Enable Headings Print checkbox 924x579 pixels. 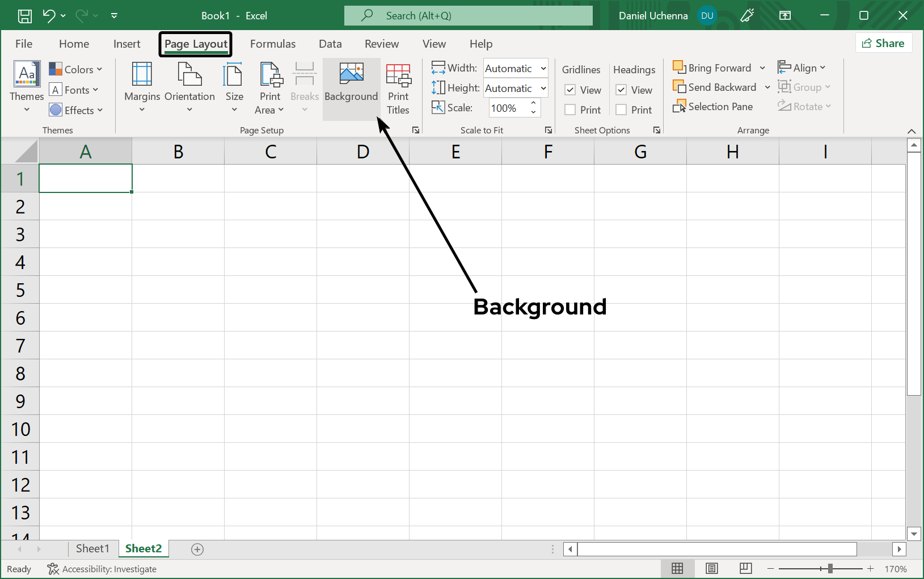click(622, 110)
